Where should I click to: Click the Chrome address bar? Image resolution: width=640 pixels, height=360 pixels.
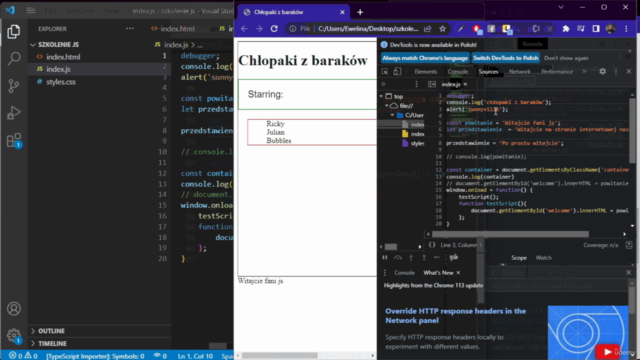pos(368,29)
